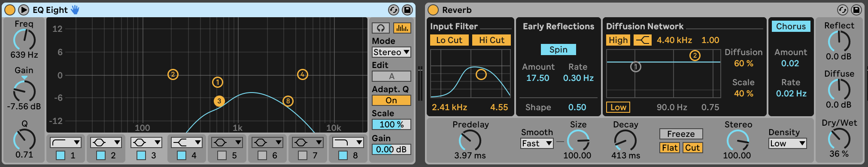Click the Reverb Size knob
The image size is (868, 167).
point(578,140)
